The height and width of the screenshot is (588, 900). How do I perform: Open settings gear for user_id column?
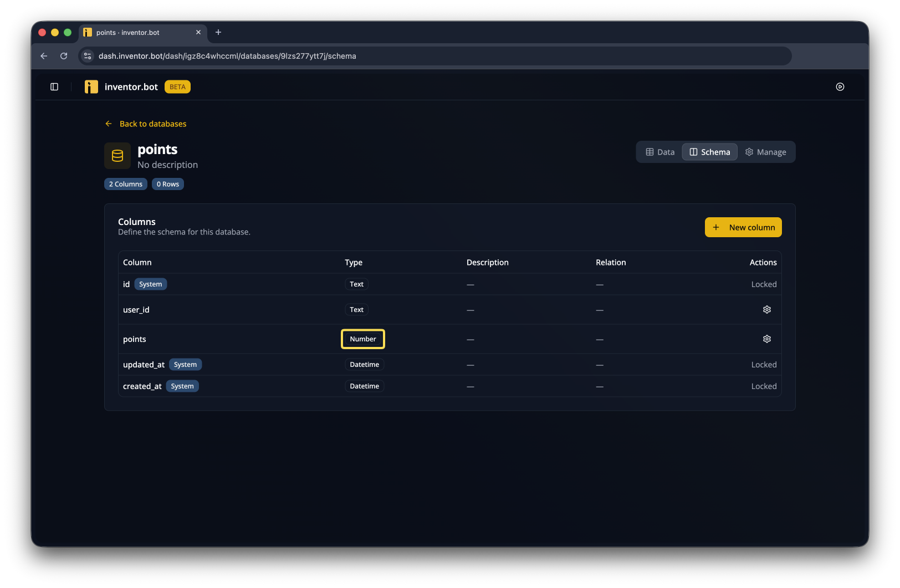767,310
